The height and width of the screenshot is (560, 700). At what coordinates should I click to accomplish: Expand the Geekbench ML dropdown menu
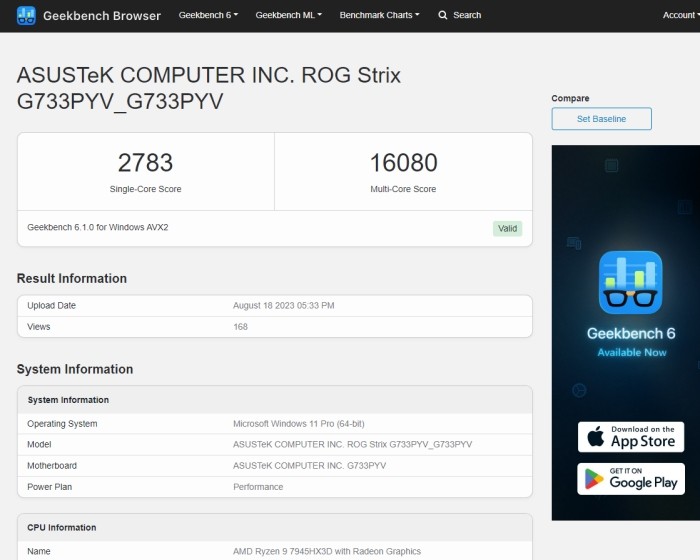pyautogui.click(x=288, y=15)
